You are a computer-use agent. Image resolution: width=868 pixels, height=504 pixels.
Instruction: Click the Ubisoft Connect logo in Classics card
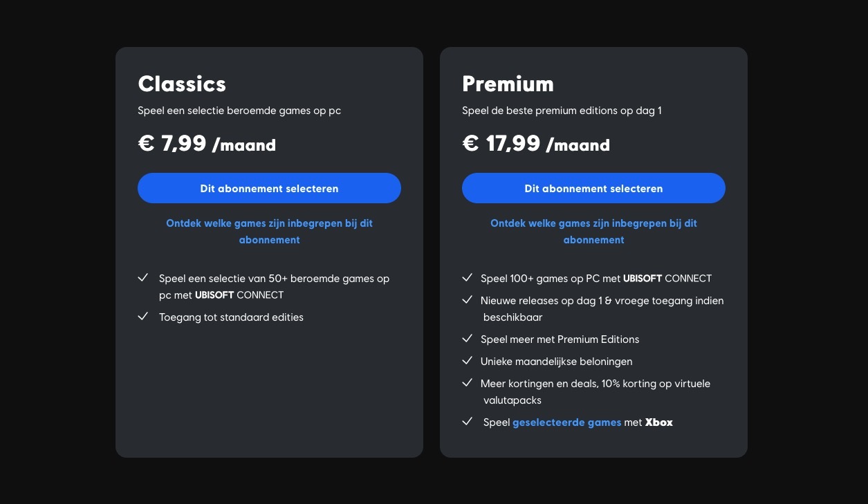(x=239, y=295)
